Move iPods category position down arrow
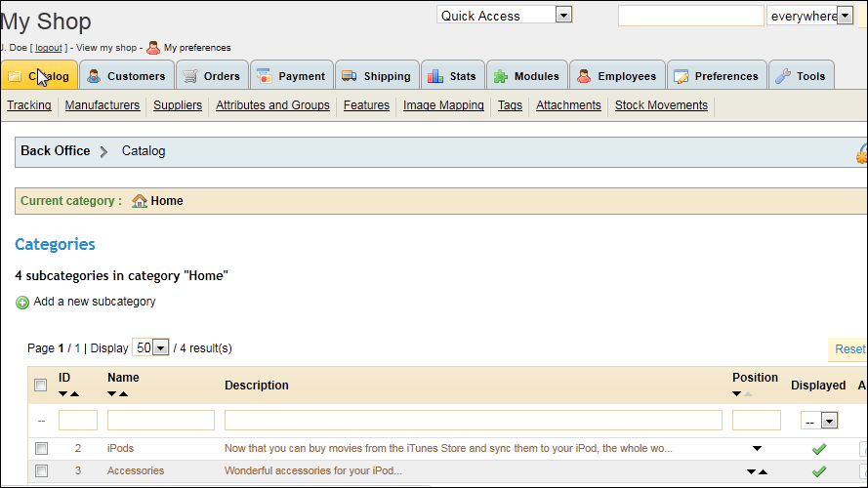 click(x=756, y=449)
